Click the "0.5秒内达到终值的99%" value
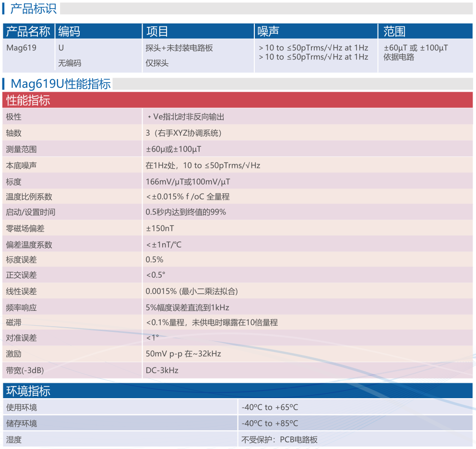 point(186,212)
